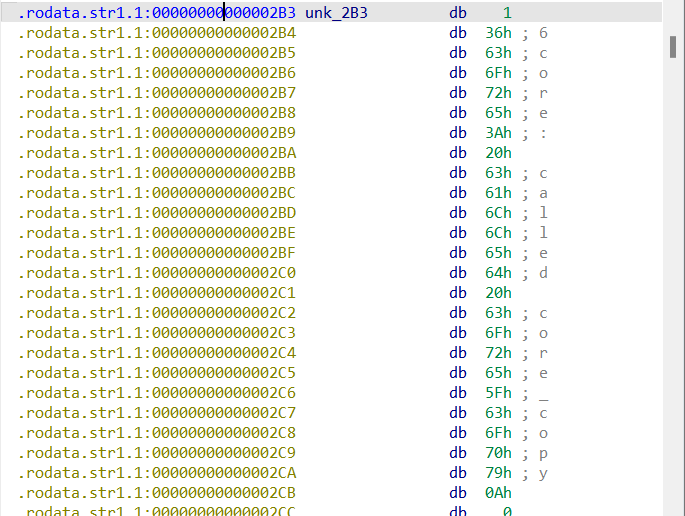Viewport: 685px width, 516px height.
Task: Select address line 00000000000002C6
Action: click(x=157, y=393)
